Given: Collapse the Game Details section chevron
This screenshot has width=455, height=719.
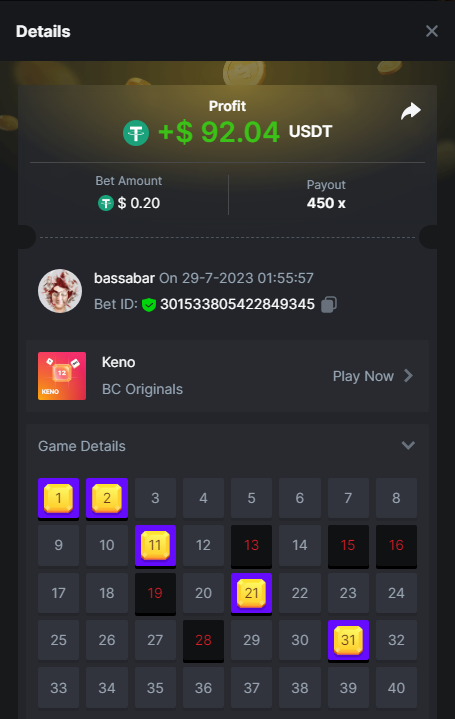Looking at the screenshot, I should point(408,446).
